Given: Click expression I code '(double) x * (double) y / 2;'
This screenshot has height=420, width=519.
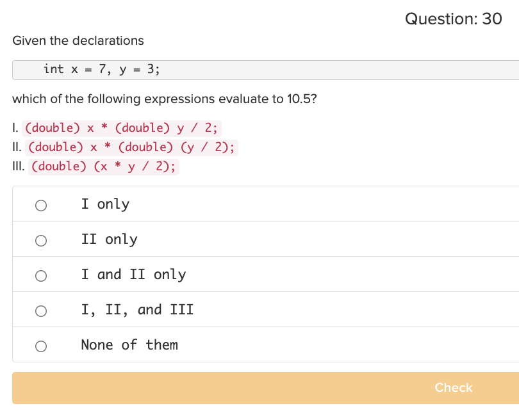Looking at the screenshot, I should click(x=122, y=128).
